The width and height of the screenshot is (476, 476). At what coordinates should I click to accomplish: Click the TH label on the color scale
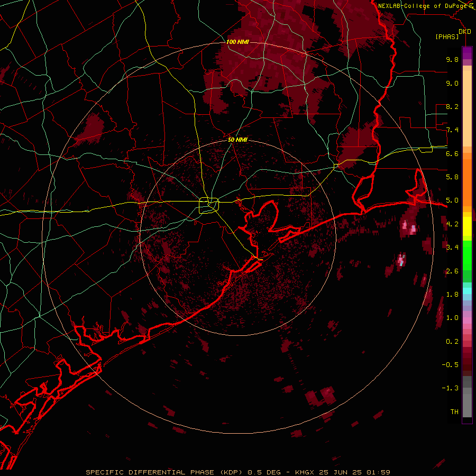(454, 412)
